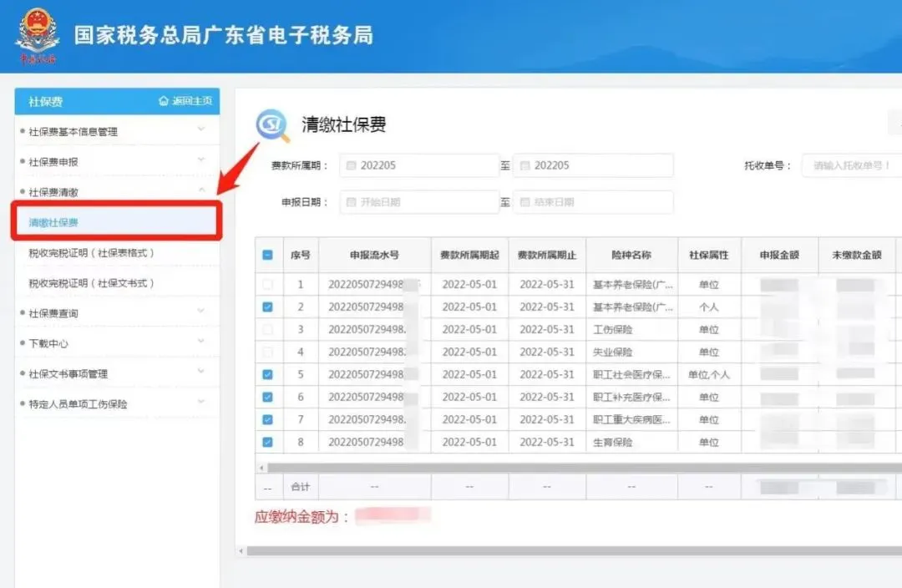Select 清缴社保费 submenu item

(x=116, y=222)
